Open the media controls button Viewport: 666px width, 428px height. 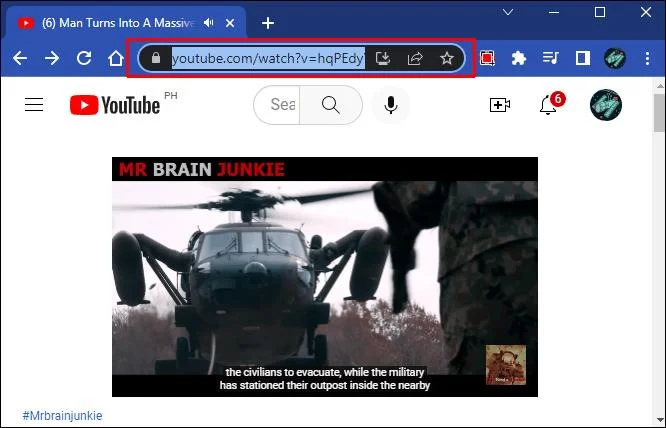pos(551,58)
